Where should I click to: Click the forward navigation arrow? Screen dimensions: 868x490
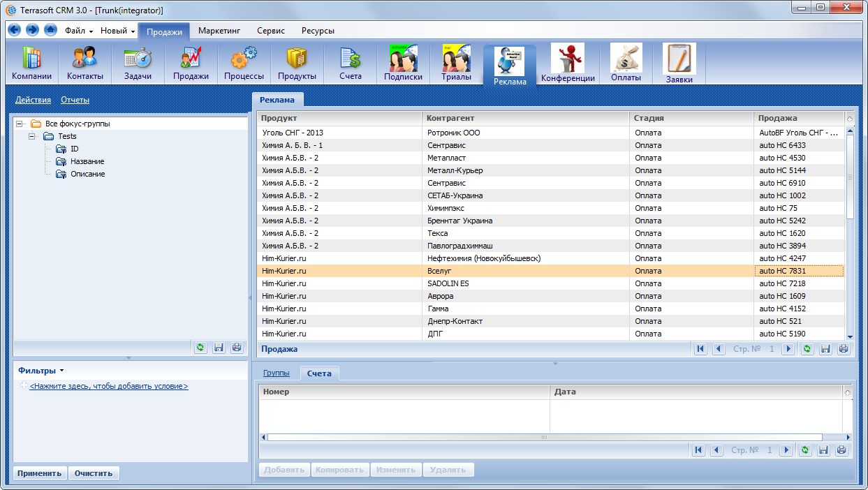point(32,30)
